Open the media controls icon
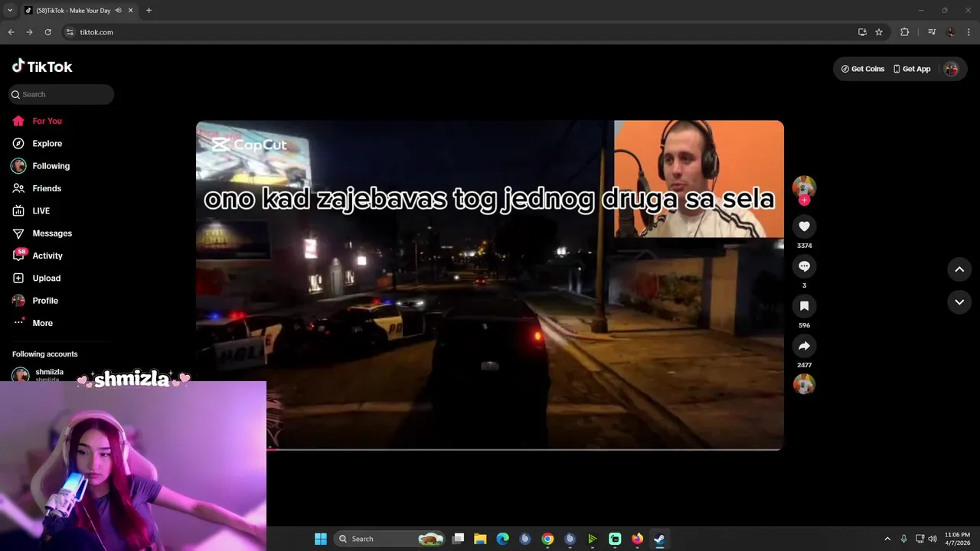 pyautogui.click(x=931, y=32)
